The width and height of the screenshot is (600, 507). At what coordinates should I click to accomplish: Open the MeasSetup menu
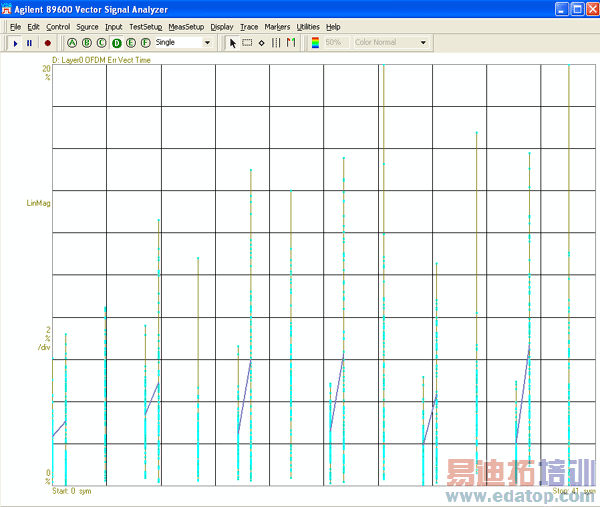186,27
